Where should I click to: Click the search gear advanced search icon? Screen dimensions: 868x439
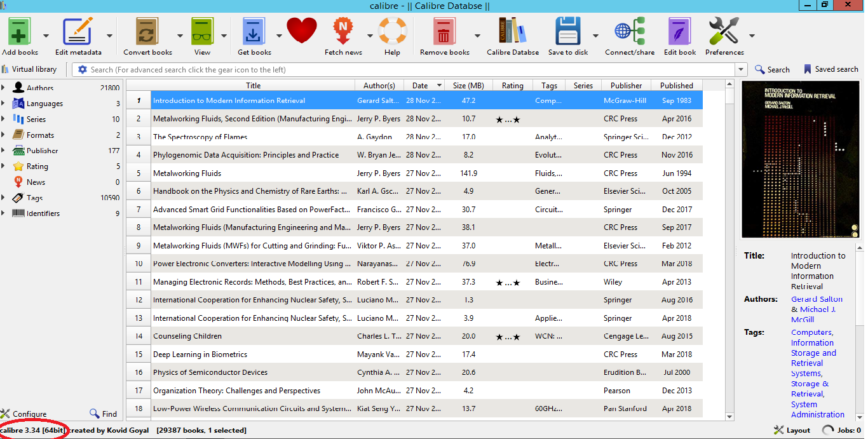pyautogui.click(x=83, y=70)
